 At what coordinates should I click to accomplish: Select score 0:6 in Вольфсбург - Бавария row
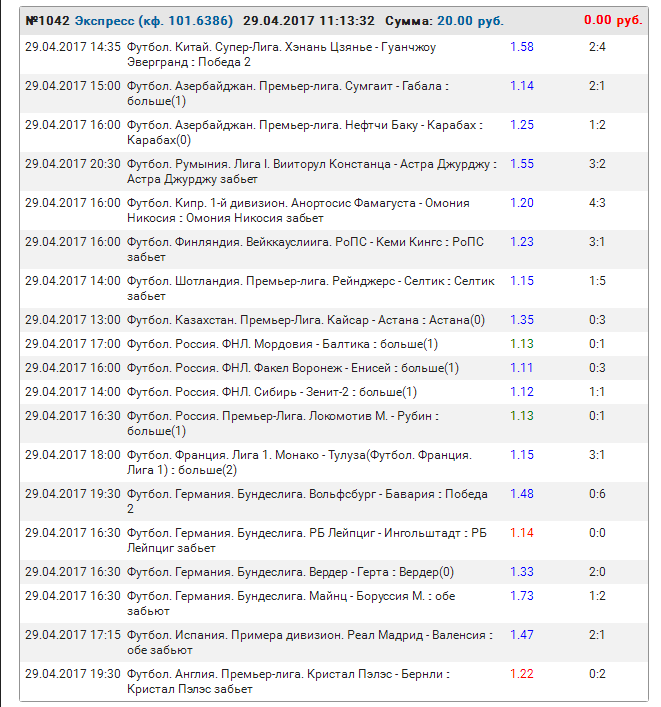coord(597,494)
